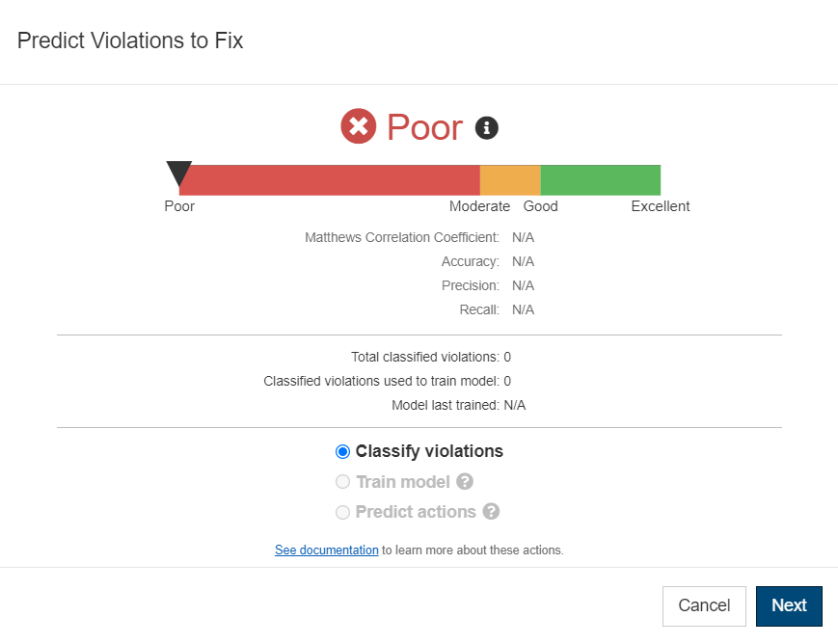Open the See documentation link
The width and height of the screenshot is (838, 644).
327,550
